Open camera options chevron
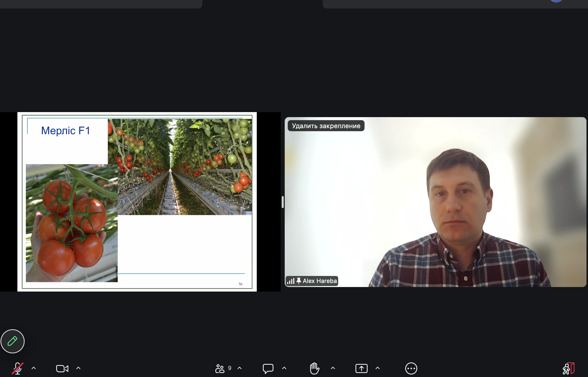 click(78, 368)
